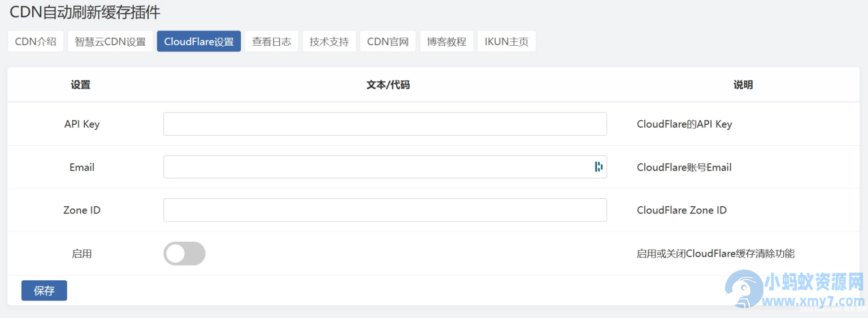868x318 pixels.
Task: Switch to 智慧云CDN设置 tab
Action: pyautogui.click(x=110, y=41)
